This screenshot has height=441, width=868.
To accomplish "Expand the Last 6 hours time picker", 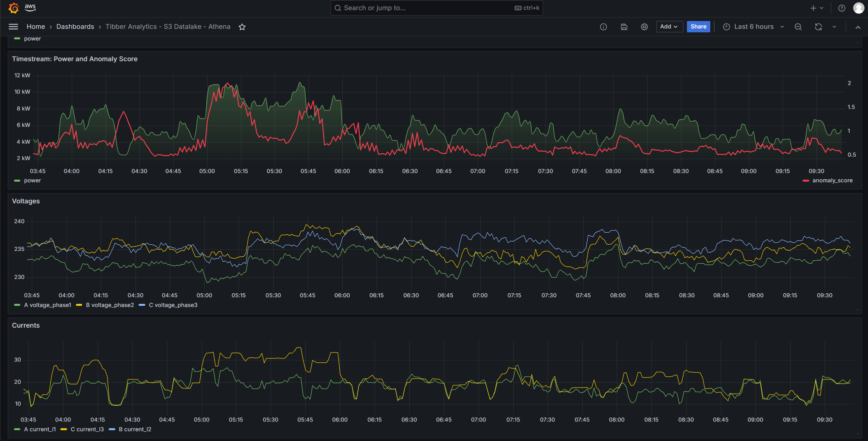I will point(753,26).
